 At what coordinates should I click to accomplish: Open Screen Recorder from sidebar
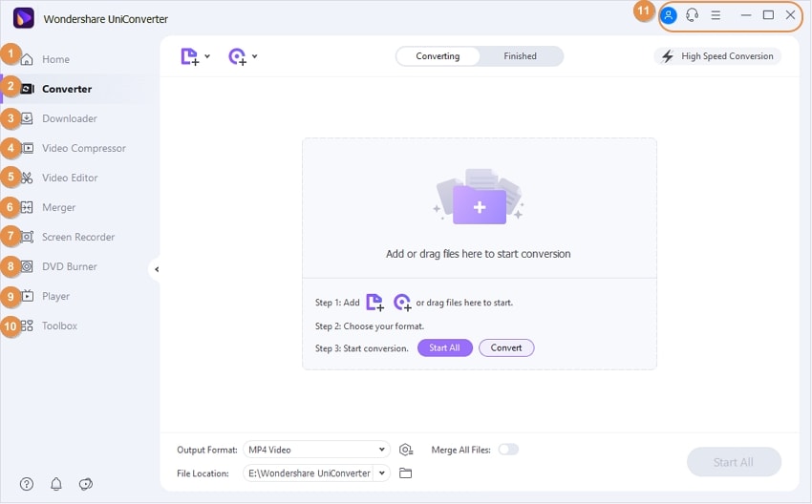[x=77, y=237]
